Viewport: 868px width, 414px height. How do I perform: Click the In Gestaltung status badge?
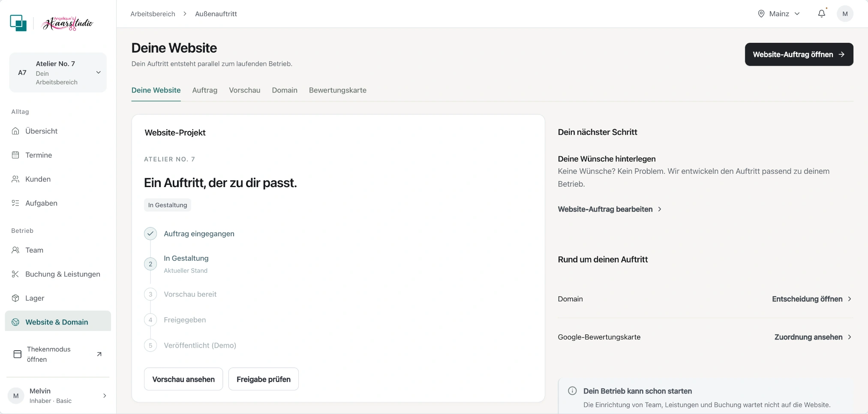tap(168, 205)
